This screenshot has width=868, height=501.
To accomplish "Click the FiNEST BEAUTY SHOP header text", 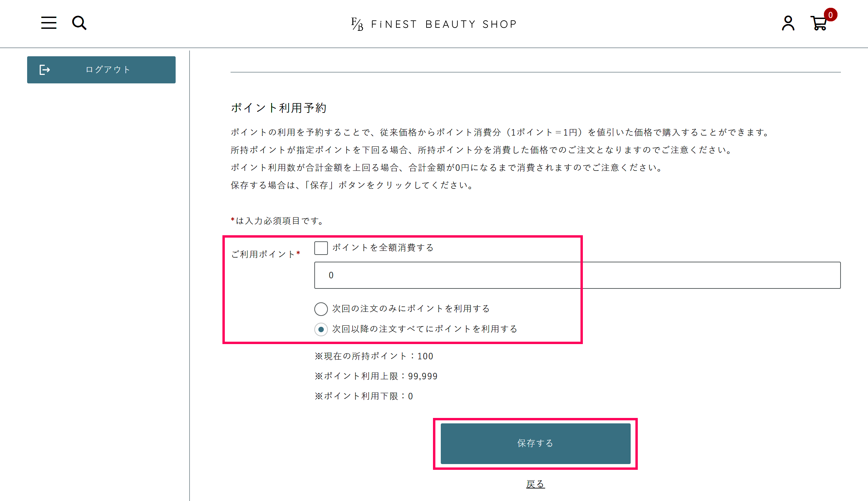I will tap(443, 24).
